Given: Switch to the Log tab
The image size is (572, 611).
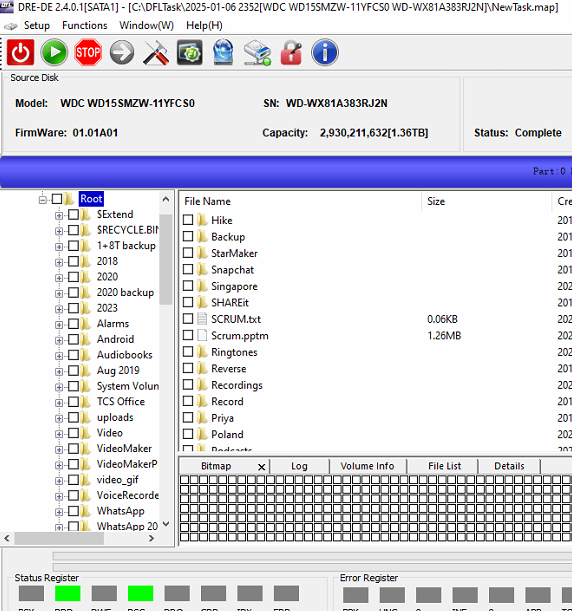Looking at the screenshot, I should (299, 466).
